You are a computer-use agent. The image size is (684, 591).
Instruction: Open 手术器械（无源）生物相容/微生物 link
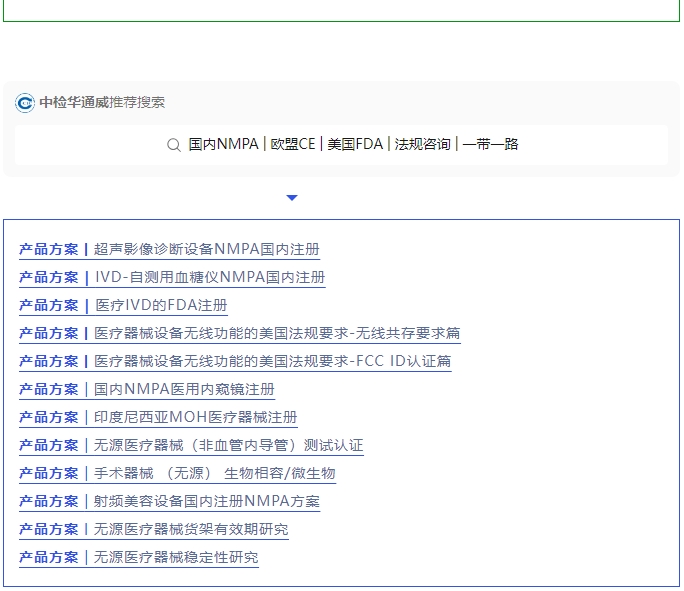(x=214, y=474)
